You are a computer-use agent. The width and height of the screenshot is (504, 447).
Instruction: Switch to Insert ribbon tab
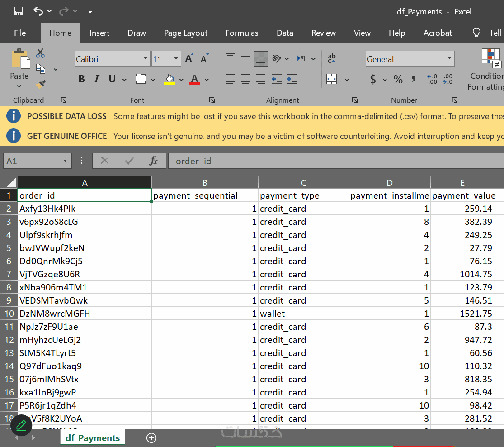(x=99, y=33)
